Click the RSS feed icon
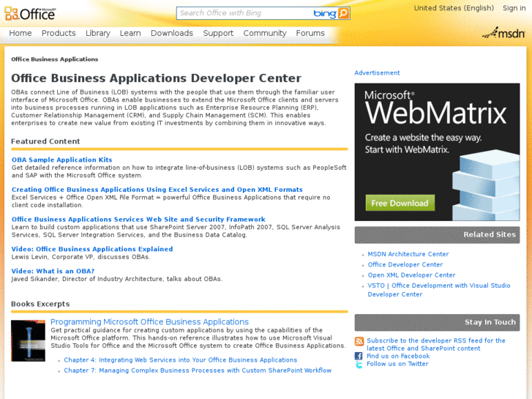 pyautogui.click(x=359, y=341)
